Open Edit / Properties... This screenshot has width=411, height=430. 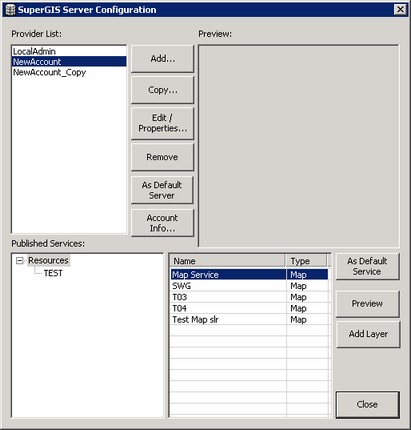[162, 123]
